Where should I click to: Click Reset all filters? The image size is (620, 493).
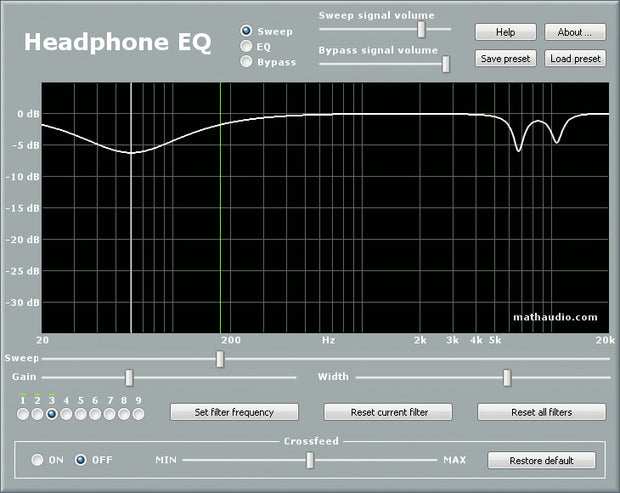(541, 412)
